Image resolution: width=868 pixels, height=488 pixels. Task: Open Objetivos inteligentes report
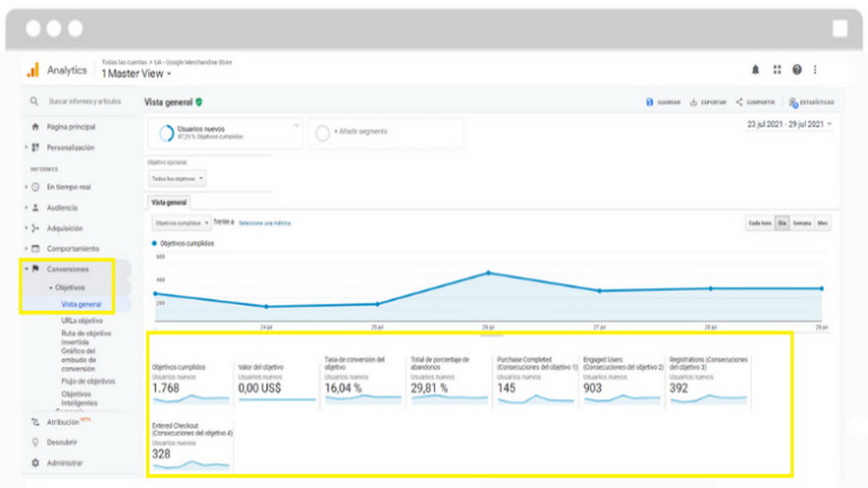tap(80, 398)
